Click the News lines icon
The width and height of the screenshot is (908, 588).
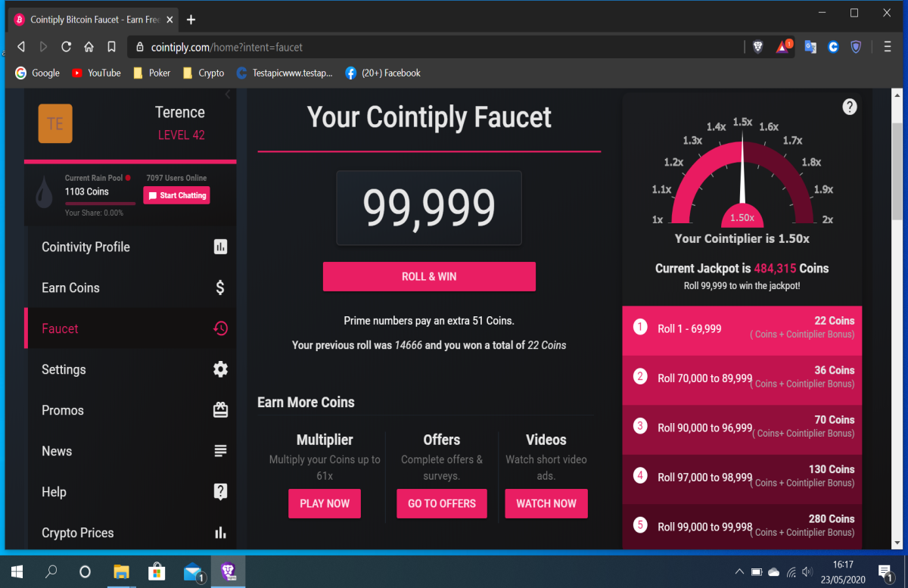click(220, 451)
